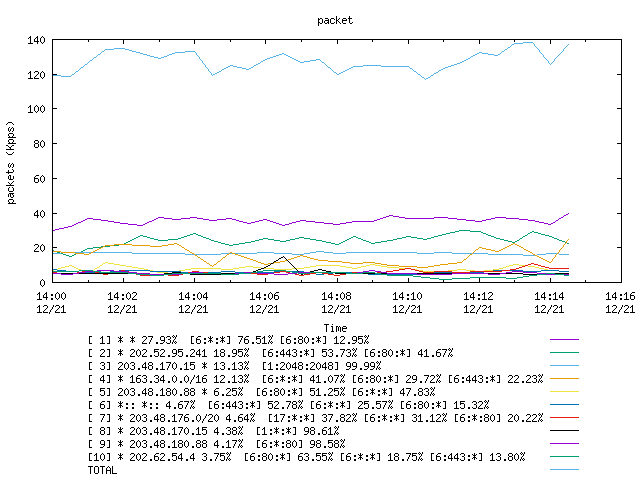Click the green line sample for entry [ 2]

564,353
